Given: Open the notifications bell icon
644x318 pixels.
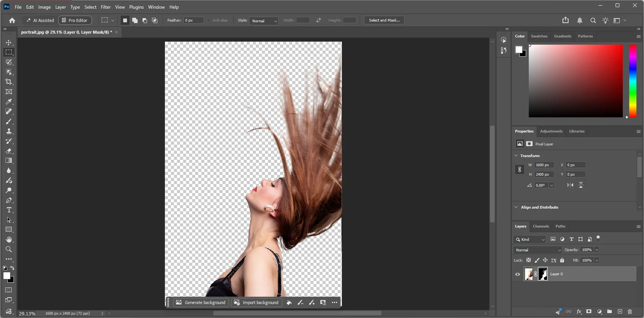Looking at the screenshot, I should coord(580,20).
